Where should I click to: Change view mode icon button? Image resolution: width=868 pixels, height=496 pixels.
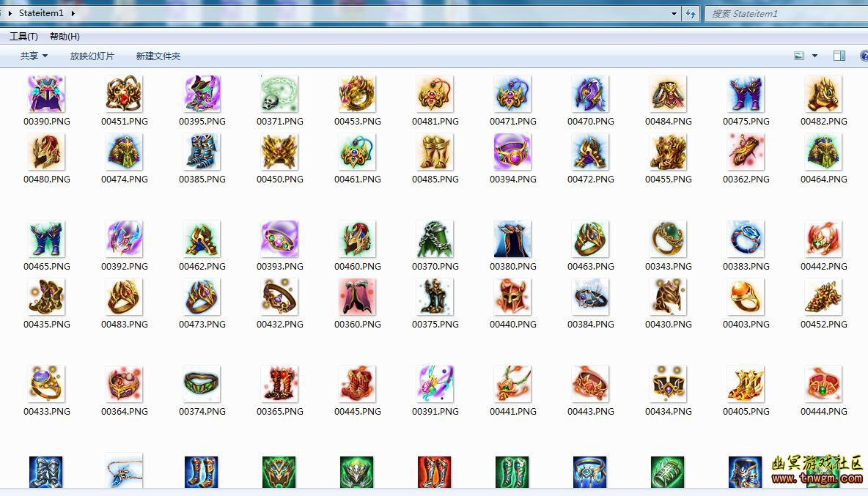click(x=799, y=56)
